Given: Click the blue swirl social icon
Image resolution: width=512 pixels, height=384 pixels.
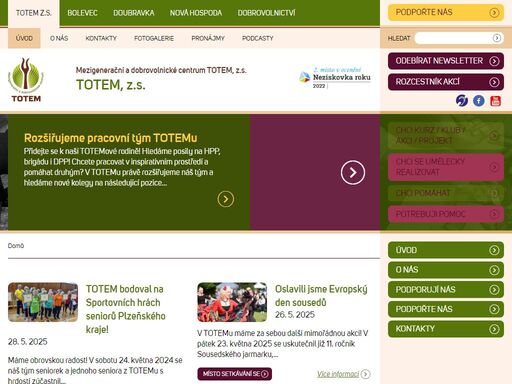Looking at the screenshot, I should [x=462, y=100].
